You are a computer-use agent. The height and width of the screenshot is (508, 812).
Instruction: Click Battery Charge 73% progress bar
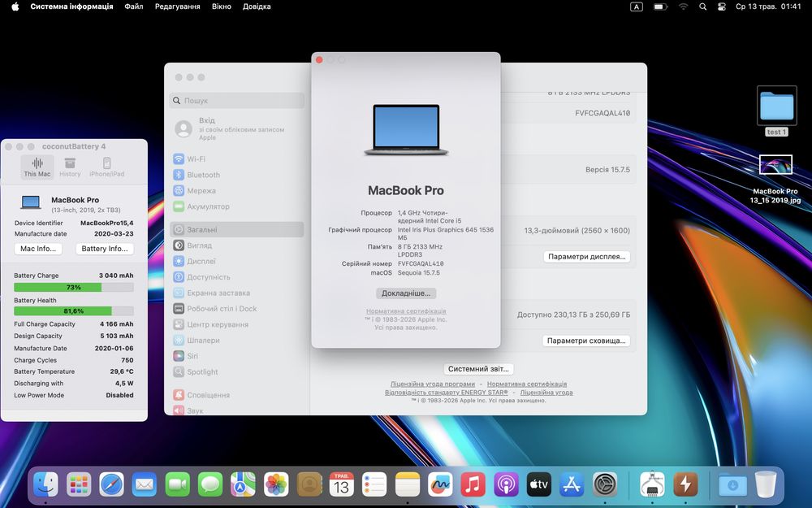[x=74, y=287]
